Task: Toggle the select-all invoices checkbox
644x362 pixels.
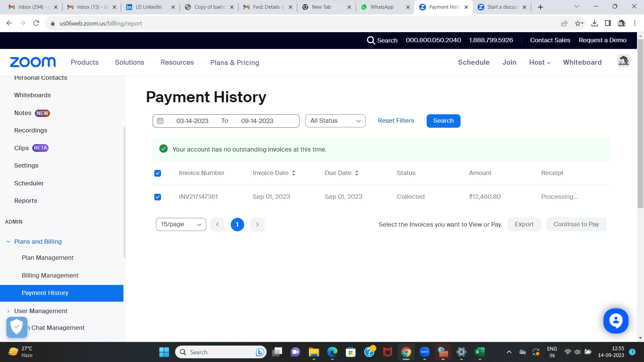Action: tap(158, 173)
